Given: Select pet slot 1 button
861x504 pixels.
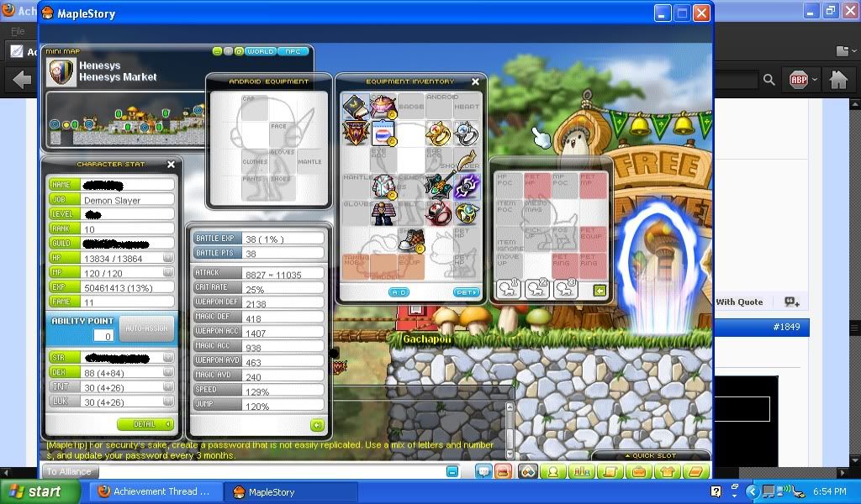Looking at the screenshot, I should point(509,288).
